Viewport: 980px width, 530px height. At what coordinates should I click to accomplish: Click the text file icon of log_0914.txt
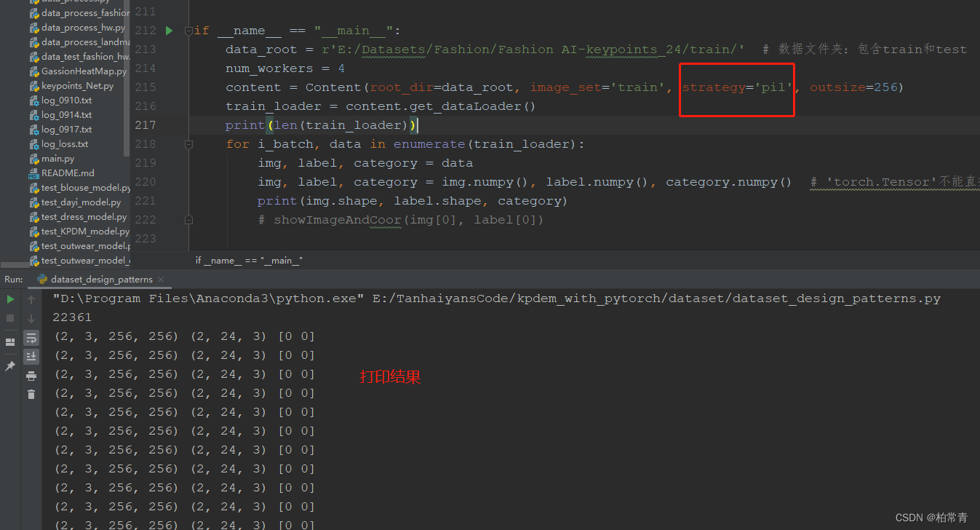pyautogui.click(x=34, y=115)
